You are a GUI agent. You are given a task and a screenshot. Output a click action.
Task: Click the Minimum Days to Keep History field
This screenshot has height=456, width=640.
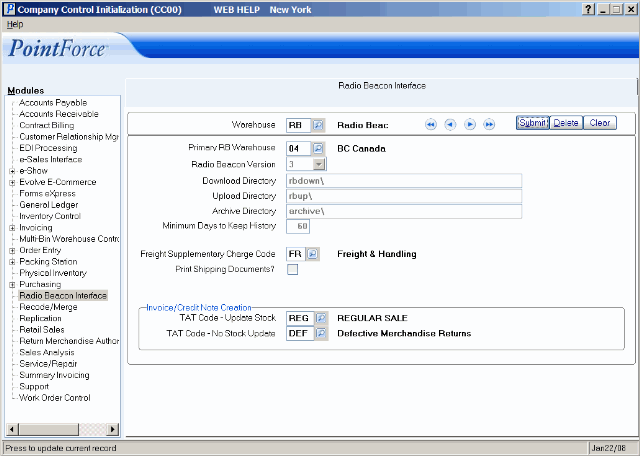pos(298,226)
